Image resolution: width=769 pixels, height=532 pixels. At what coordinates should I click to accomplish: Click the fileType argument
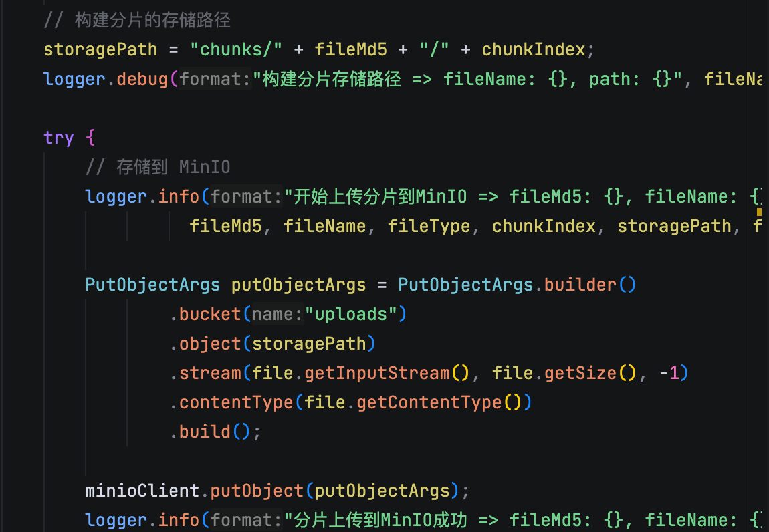click(429, 226)
